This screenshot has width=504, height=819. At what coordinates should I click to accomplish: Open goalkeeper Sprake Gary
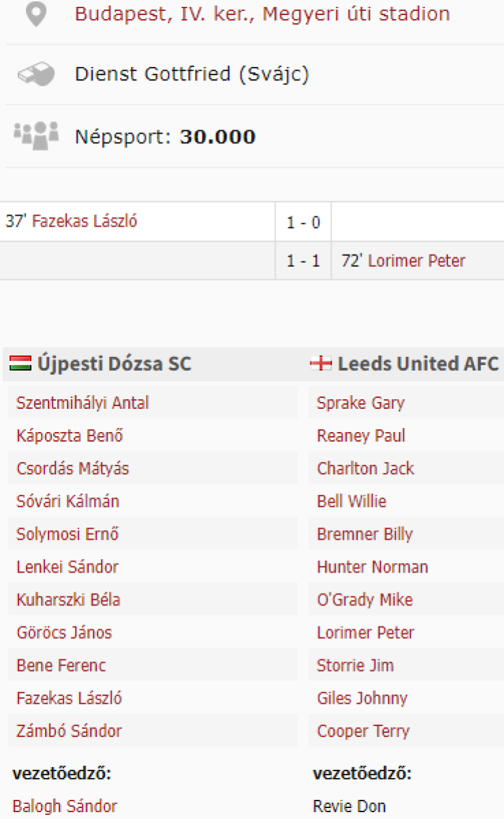click(360, 403)
